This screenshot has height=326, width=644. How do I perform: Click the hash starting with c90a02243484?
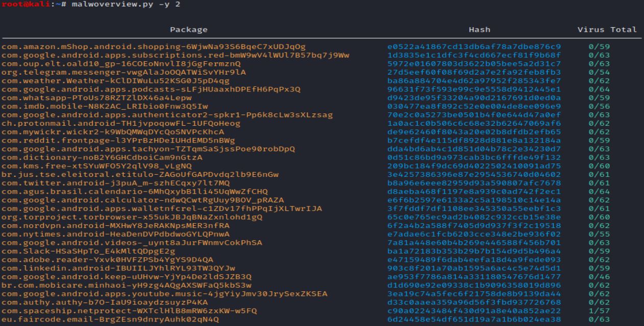(474, 310)
